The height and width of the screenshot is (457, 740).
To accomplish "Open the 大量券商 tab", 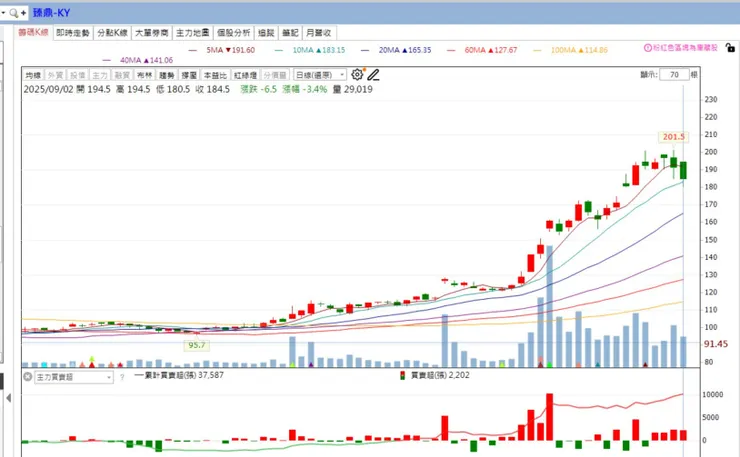I will click(x=151, y=33).
